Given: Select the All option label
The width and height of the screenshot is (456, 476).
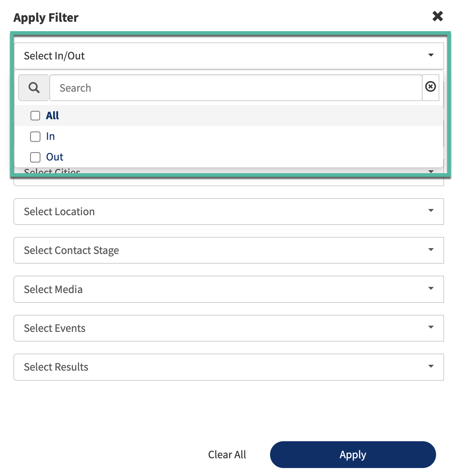Looking at the screenshot, I should 52,116.
